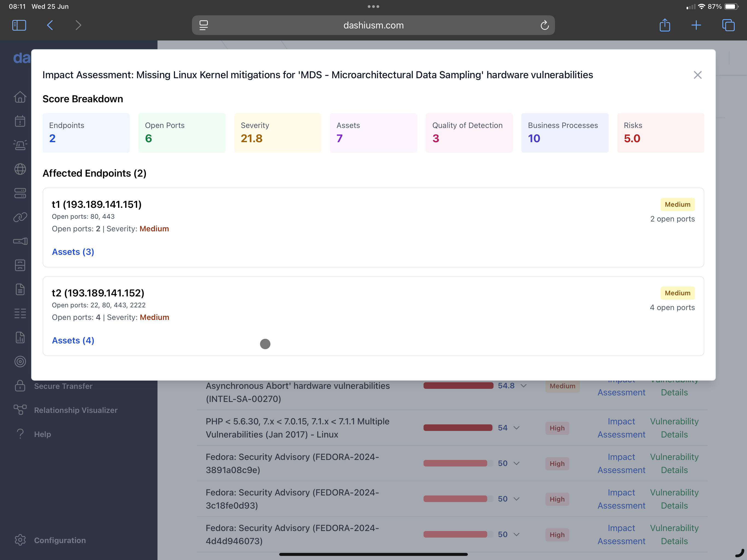747x560 pixels.
Task: Click the 54.8 score progress bar
Action: (x=458, y=386)
